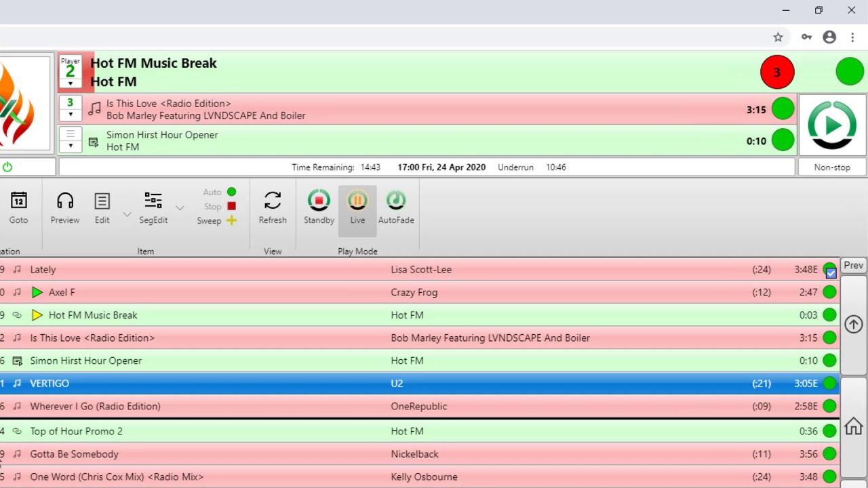Open the browser three-dot menu

852,37
